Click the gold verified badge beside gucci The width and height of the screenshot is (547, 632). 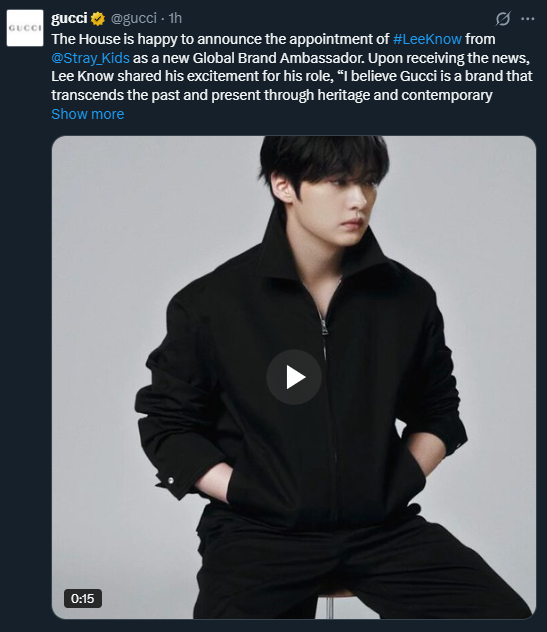[x=98, y=19]
